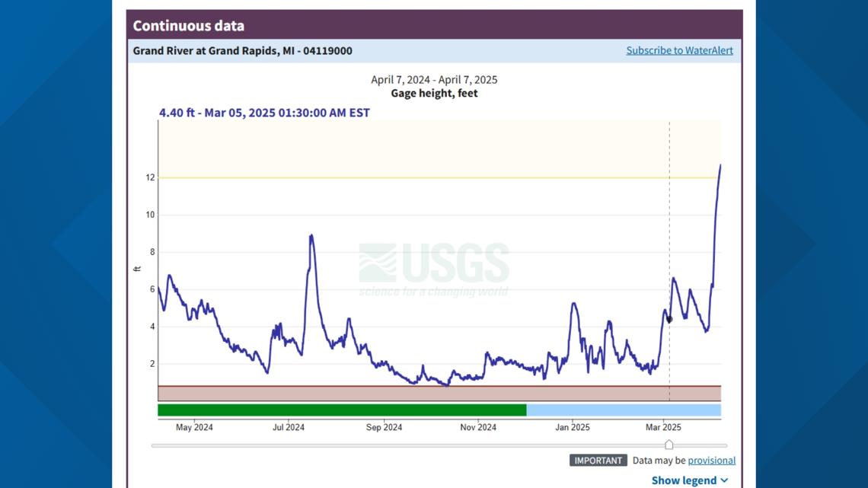This screenshot has width=868, height=488.
Task: Click the May 2024 axis label
Action: click(x=194, y=427)
